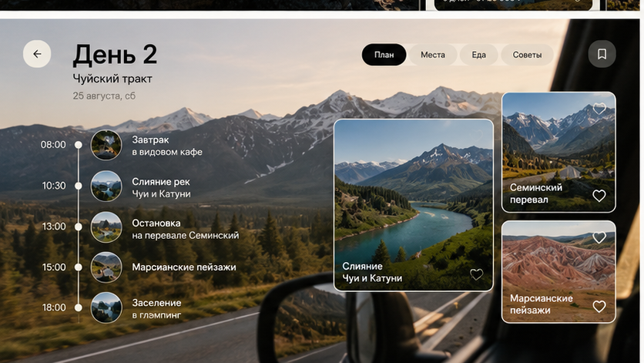The image size is (644, 363).
Task: Tap the top heart on Семинский перевал card
Action: pyautogui.click(x=599, y=109)
